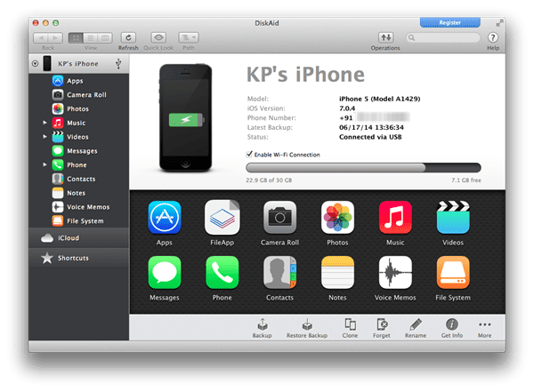Click the Quick Look eye button
Viewport: 534px width, 392px height.
coord(158,37)
